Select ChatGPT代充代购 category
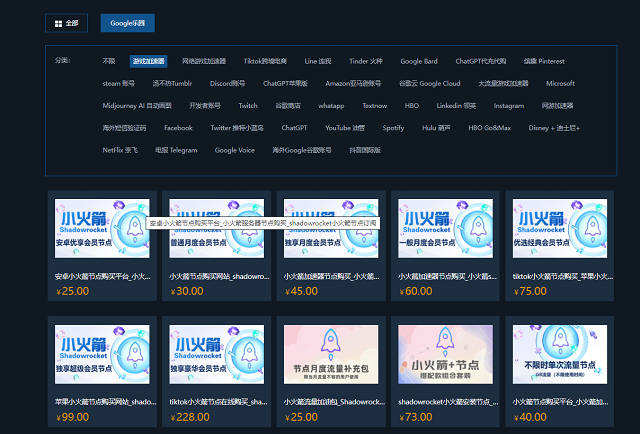The width and height of the screenshot is (640, 434). 481,61
